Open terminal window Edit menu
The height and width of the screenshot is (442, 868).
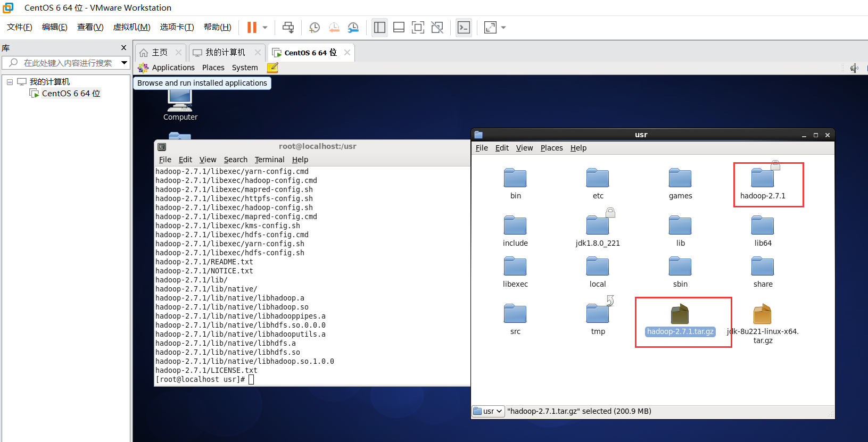(185, 160)
